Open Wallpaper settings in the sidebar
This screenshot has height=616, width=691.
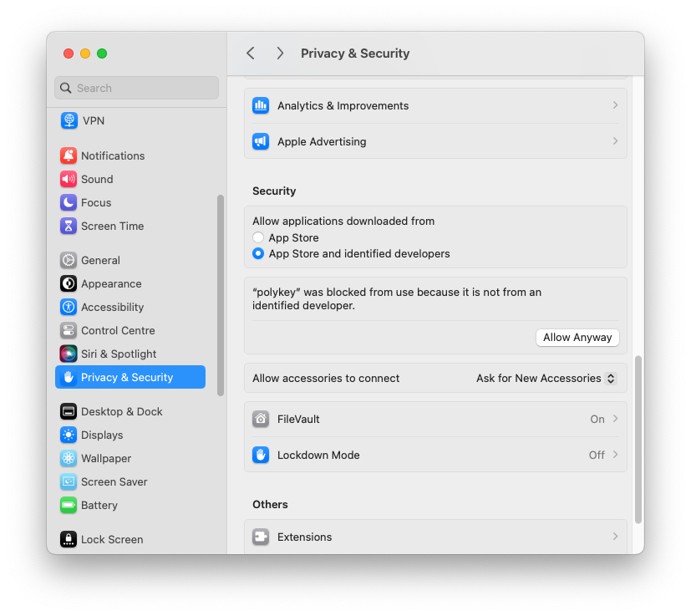click(x=106, y=458)
